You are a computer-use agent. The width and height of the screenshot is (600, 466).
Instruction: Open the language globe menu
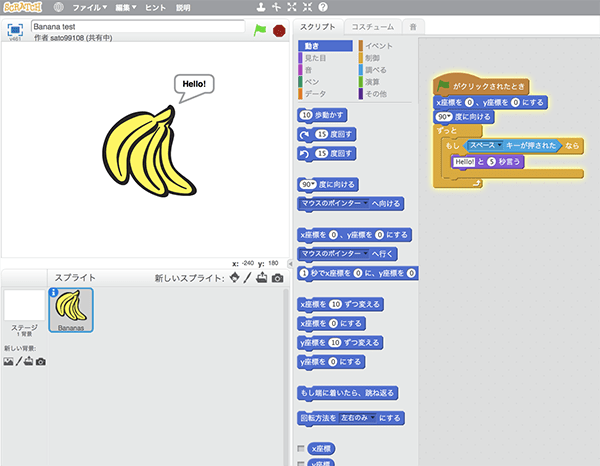pos(58,7)
